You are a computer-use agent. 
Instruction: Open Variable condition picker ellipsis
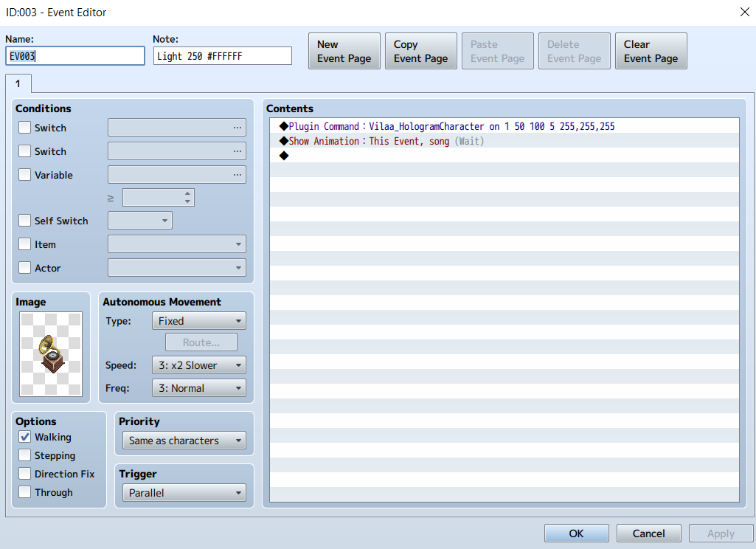(x=237, y=175)
